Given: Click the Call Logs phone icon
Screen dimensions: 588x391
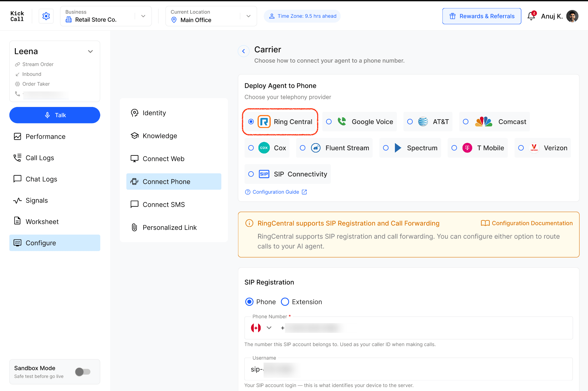Looking at the screenshot, I should [17, 158].
